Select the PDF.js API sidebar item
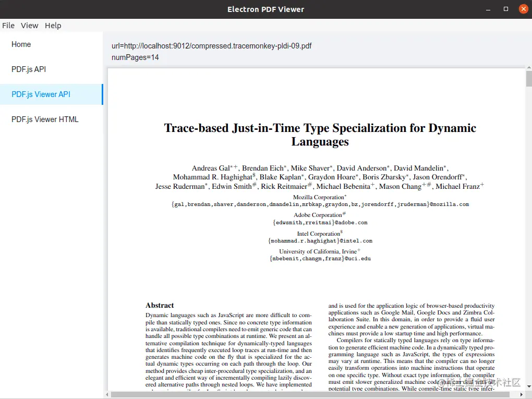This screenshot has height=399, width=532. click(x=51, y=69)
